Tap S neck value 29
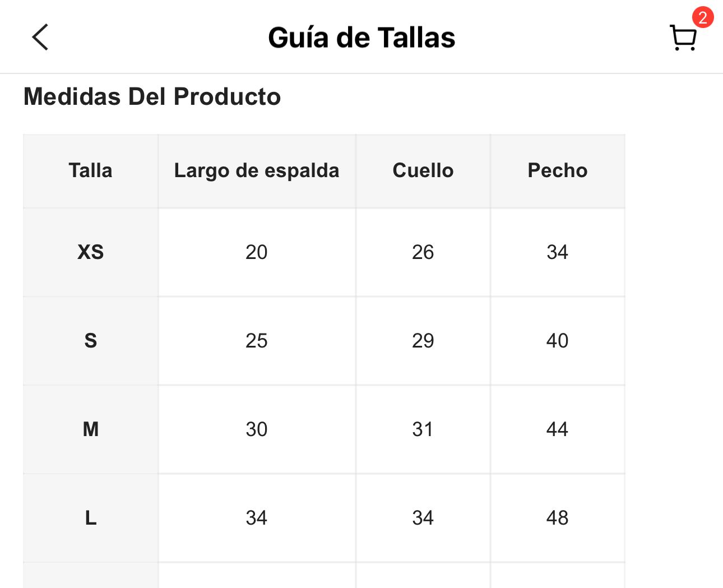723x588 pixels. pos(423,341)
